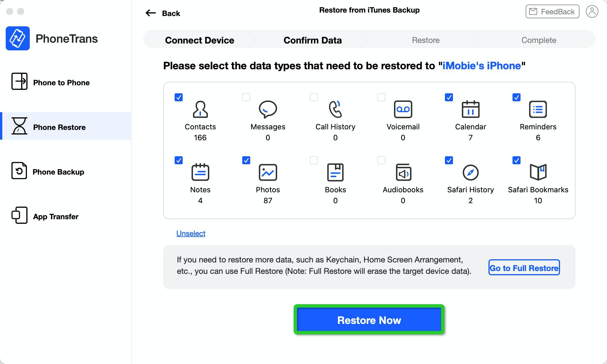
Task: Disable the Calendar checkbox
Action: pos(449,97)
